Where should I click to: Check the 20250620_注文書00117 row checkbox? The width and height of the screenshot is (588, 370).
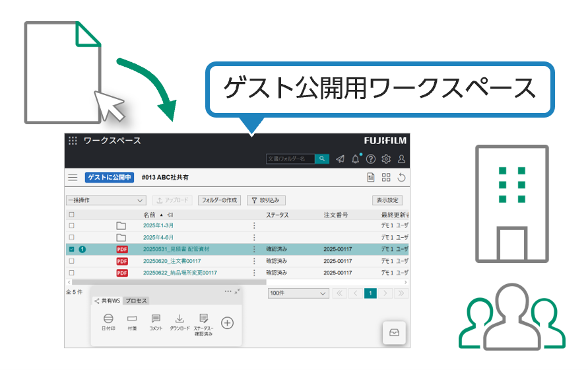click(72, 261)
